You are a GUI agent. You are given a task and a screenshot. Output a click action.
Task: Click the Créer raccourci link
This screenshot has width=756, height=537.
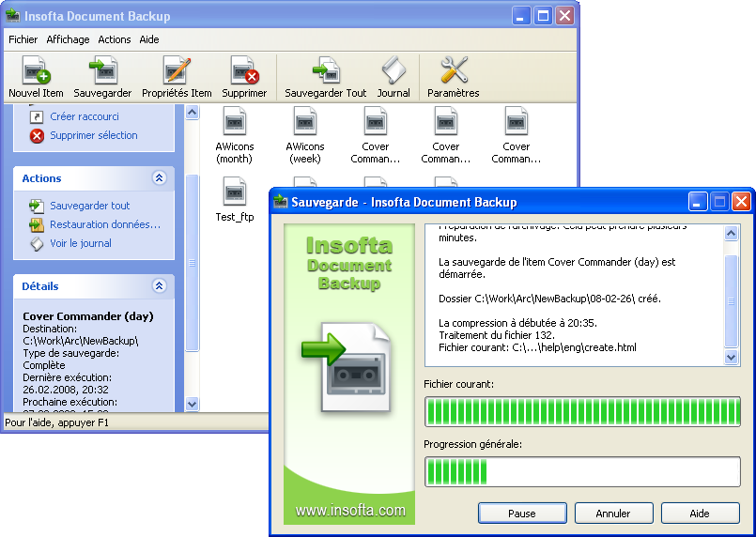[x=85, y=116]
